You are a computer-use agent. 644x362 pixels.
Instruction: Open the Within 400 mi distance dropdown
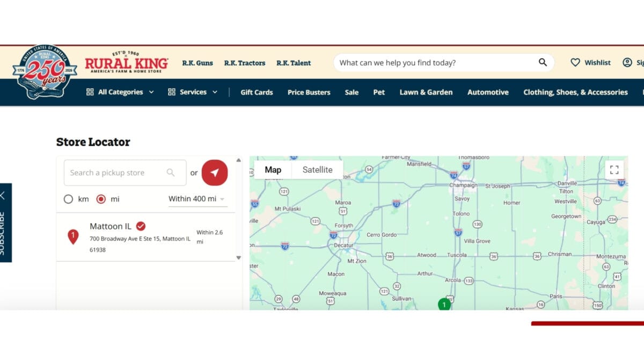(x=197, y=199)
